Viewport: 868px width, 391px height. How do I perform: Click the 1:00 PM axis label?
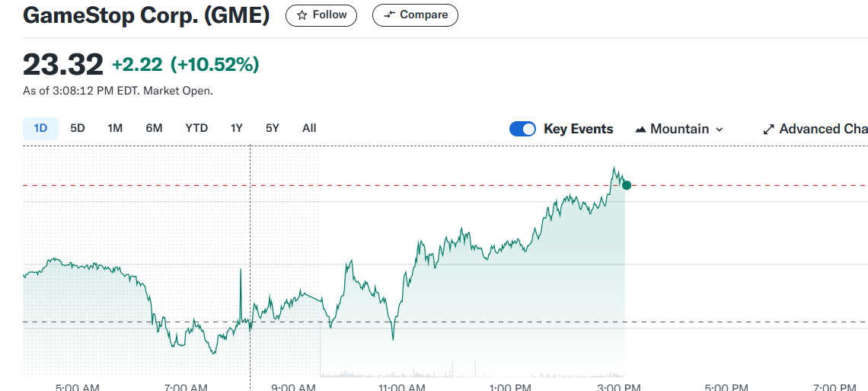click(511, 387)
